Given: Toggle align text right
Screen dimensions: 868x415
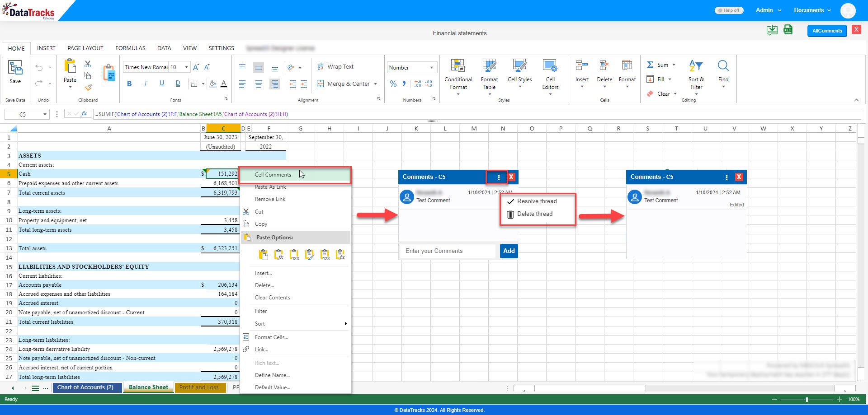Looking at the screenshot, I should [x=275, y=84].
